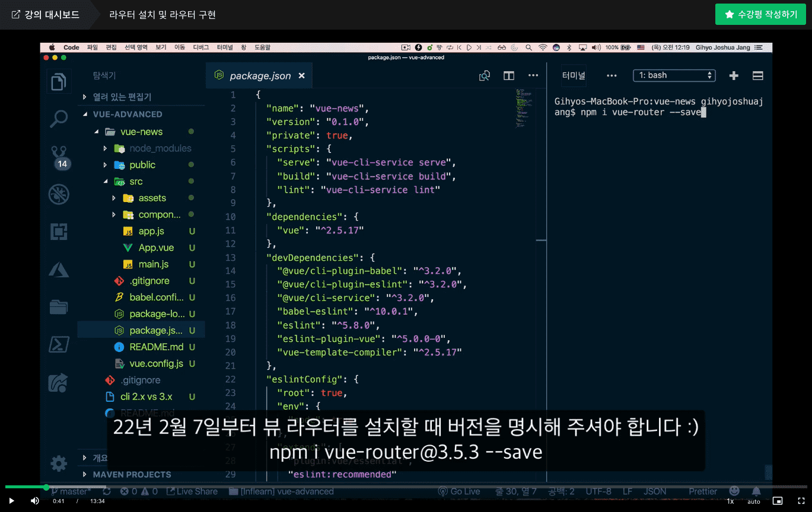Viewport: 812px width, 512px height.
Task: Open the Debug bug icon in activity bar
Action: tap(59, 194)
